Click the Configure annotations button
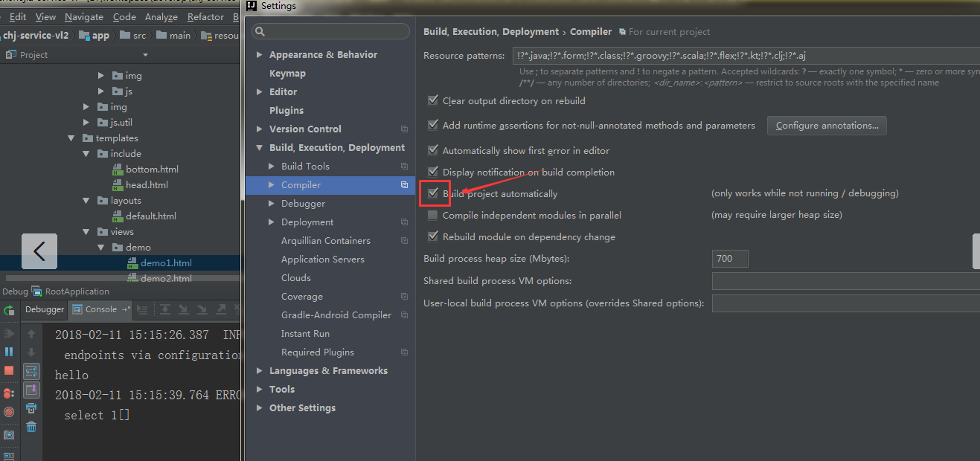 click(827, 126)
